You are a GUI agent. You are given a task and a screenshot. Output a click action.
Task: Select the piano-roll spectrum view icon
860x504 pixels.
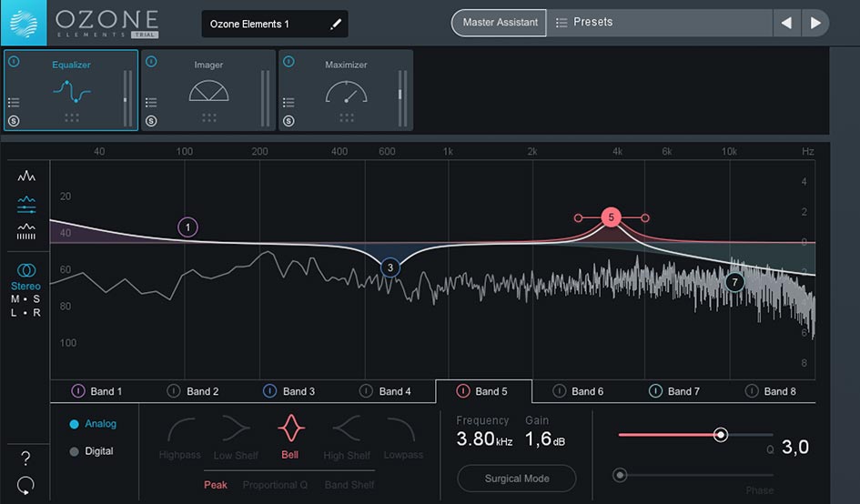[26, 231]
